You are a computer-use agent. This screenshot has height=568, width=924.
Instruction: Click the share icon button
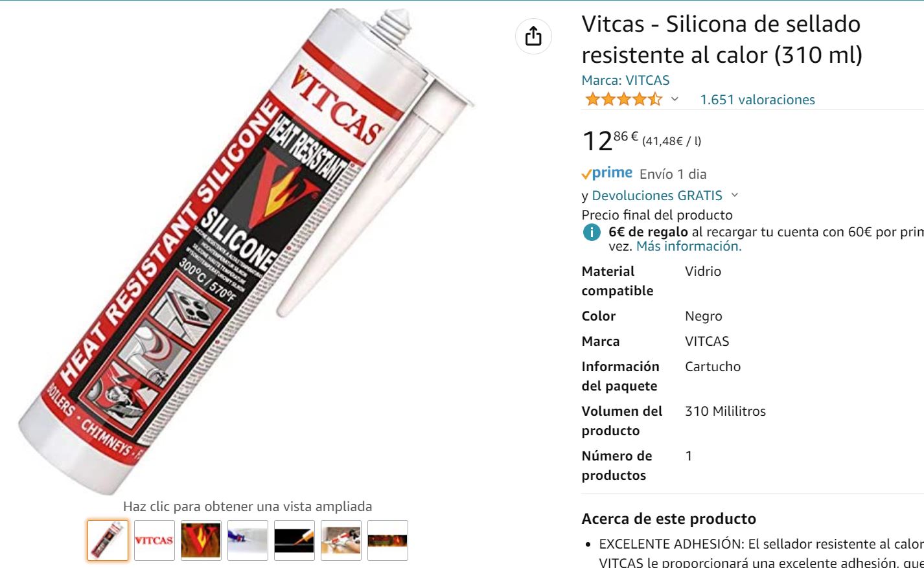533,36
